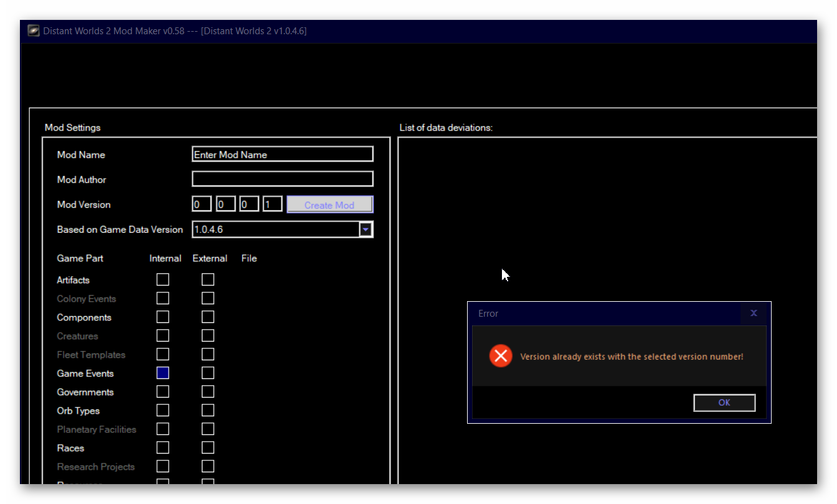
Task: Click the Mod Maker title bar app icon
Action: tap(34, 30)
